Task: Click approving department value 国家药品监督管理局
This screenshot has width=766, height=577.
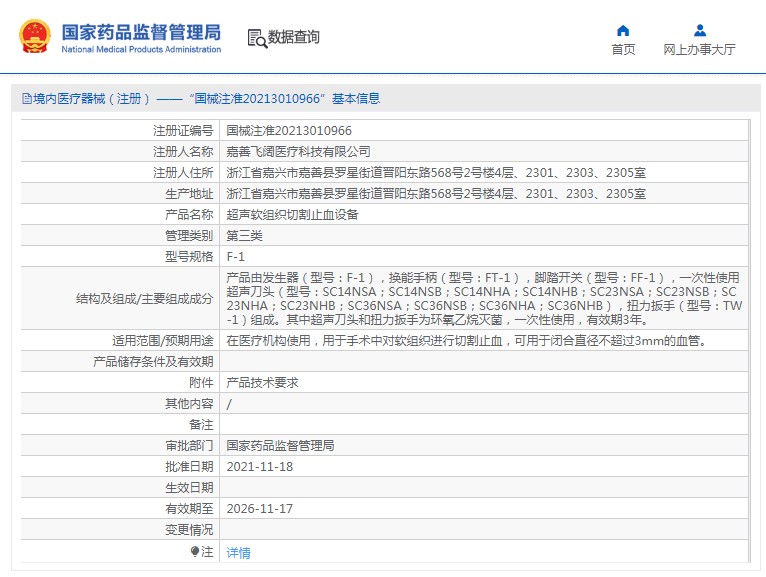Action: pos(280,446)
